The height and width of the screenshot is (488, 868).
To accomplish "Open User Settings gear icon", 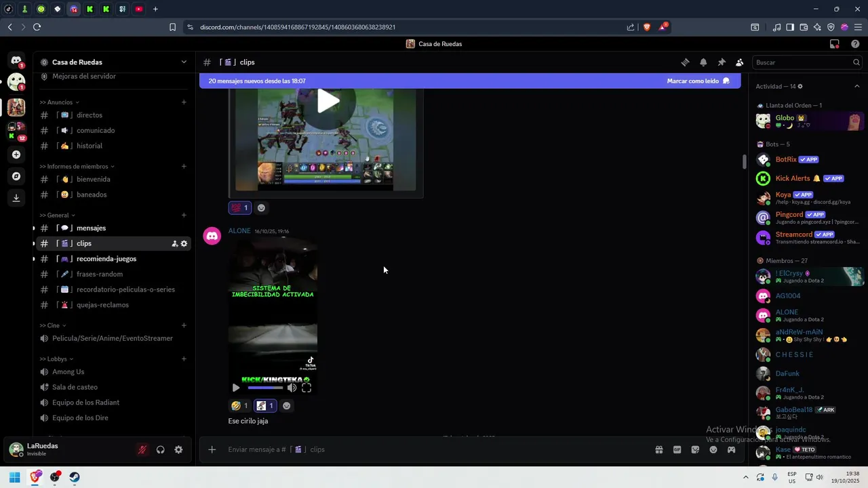I will tap(178, 449).
